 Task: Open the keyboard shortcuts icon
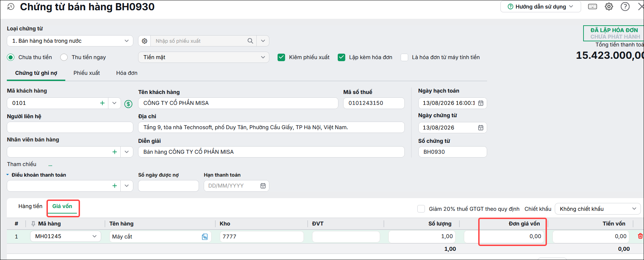click(592, 6)
